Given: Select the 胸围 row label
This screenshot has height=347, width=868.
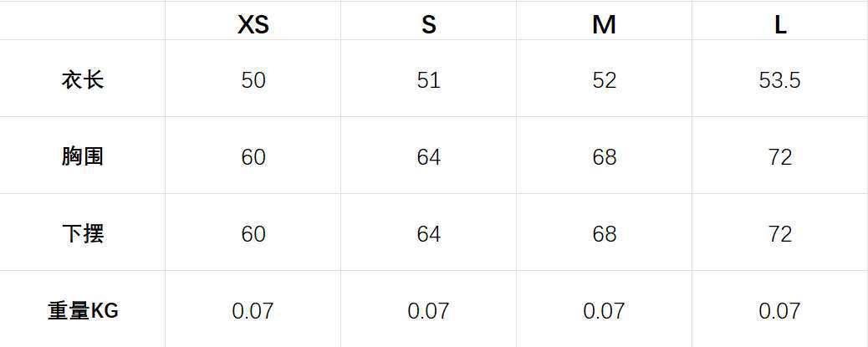Looking at the screenshot, I should pos(83,156).
